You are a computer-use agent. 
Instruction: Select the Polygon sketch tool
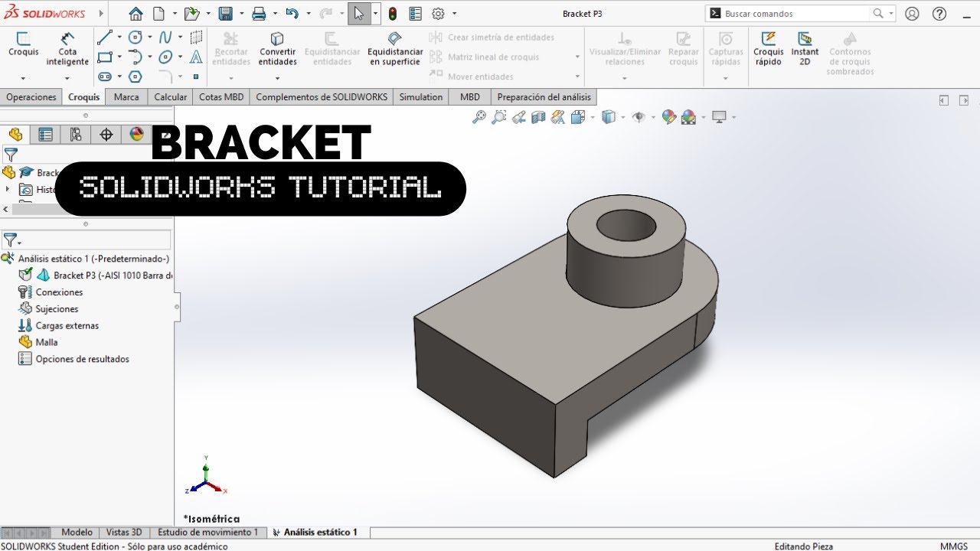tap(136, 77)
